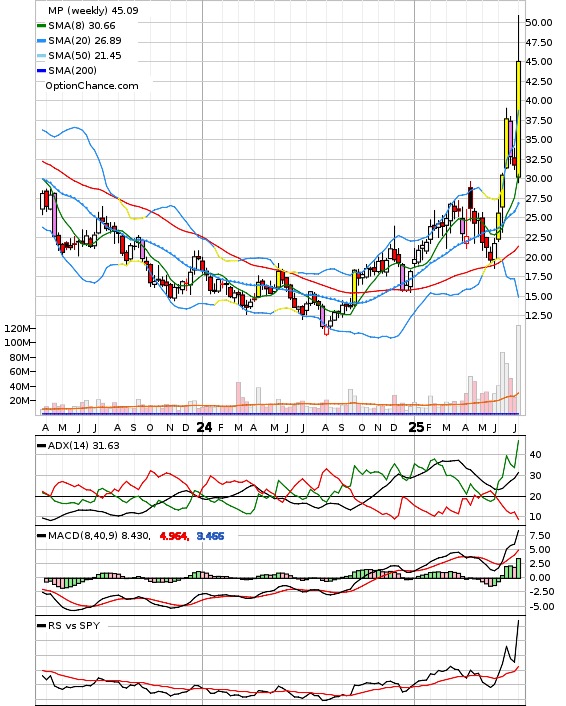Click the blue SMA(20) legend swatch
Image resolution: width=566 pixels, height=706 pixels.
click(41, 41)
